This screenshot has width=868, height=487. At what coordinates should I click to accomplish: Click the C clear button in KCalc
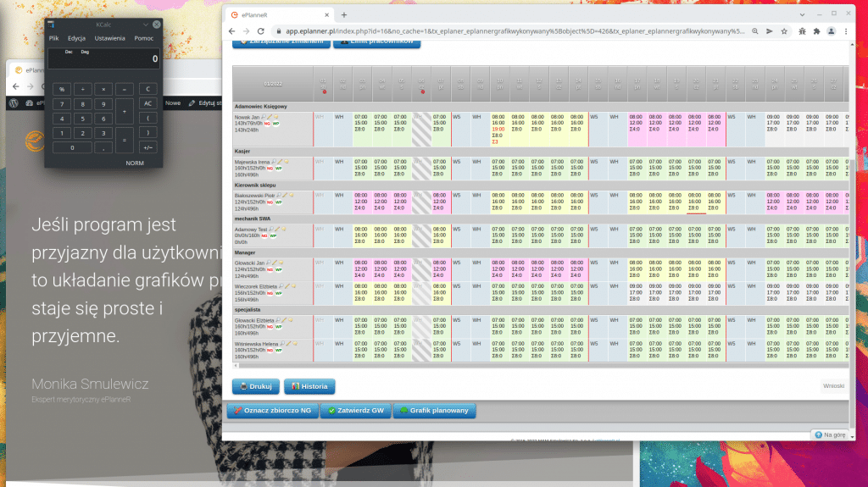coord(147,89)
